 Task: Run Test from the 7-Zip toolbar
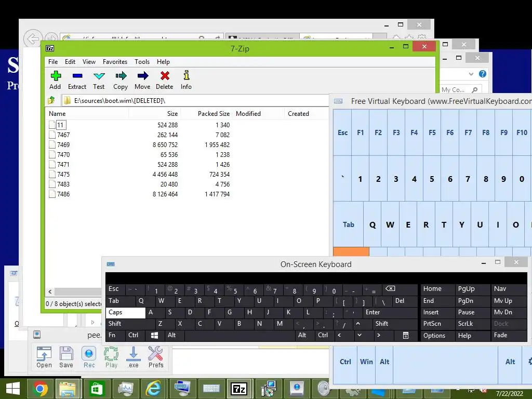tap(99, 81)
